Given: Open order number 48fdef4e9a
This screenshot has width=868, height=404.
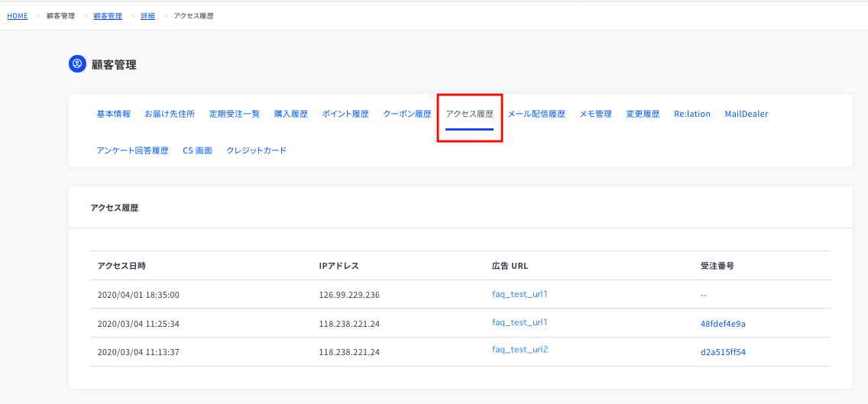Looking at the screenshot, I should [723, 324].
